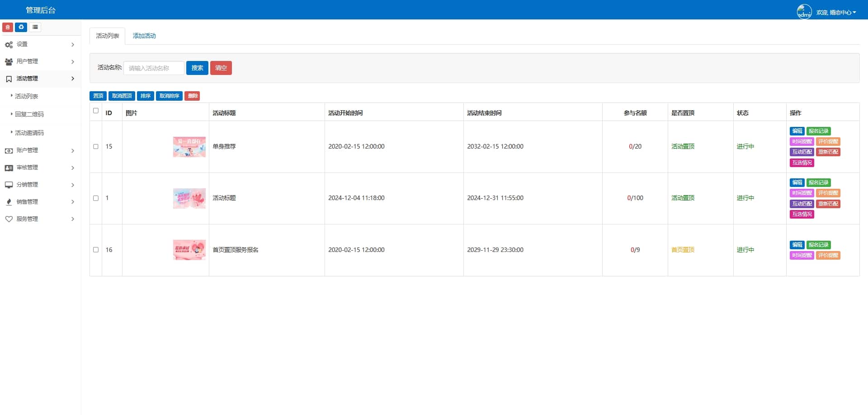Click 重新匹配 for the 单身推荐 activity

click(828, 152)
